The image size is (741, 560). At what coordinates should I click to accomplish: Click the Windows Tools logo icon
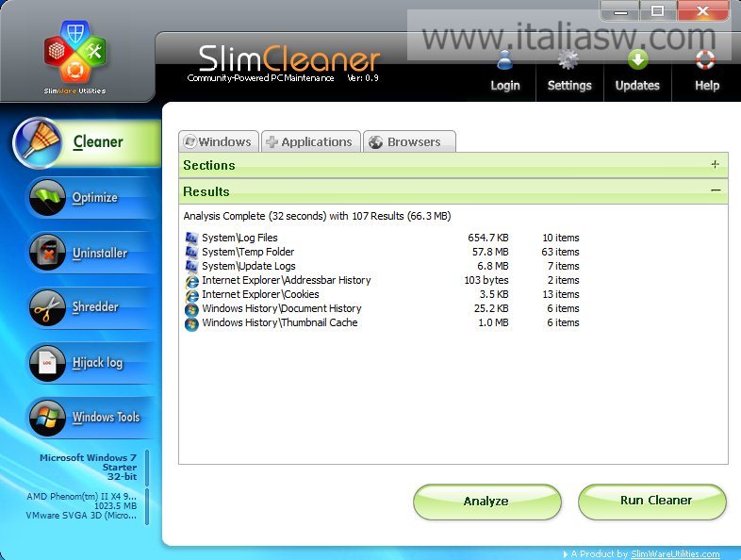click(x=47, y=418)
